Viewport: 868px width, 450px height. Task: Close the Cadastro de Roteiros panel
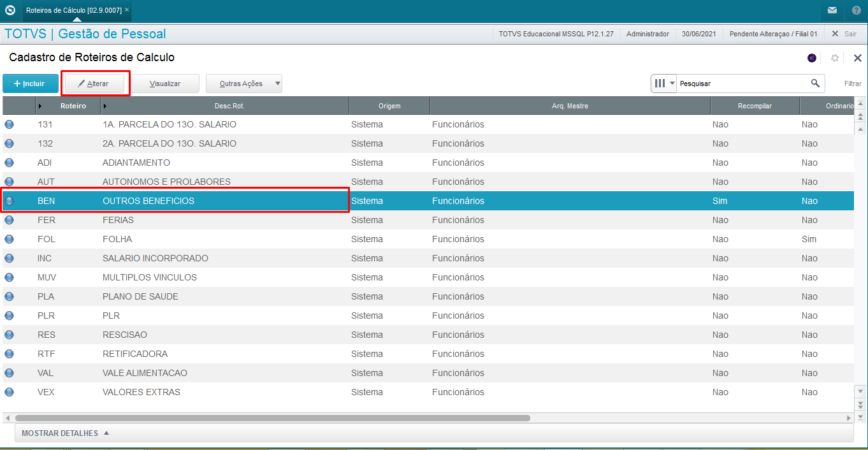[x=857, y=58]
